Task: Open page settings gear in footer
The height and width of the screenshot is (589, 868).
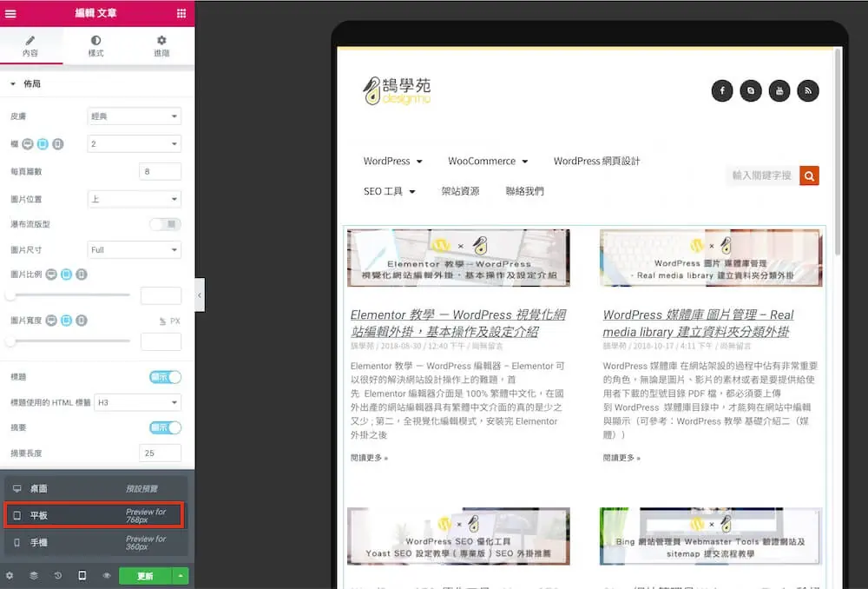Action: click(x=10, y=576)
